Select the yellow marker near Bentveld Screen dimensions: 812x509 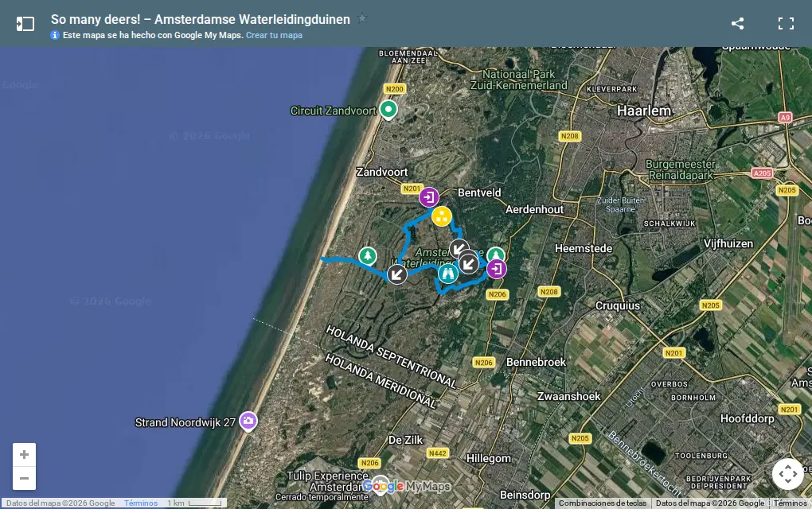pos(442,216)
